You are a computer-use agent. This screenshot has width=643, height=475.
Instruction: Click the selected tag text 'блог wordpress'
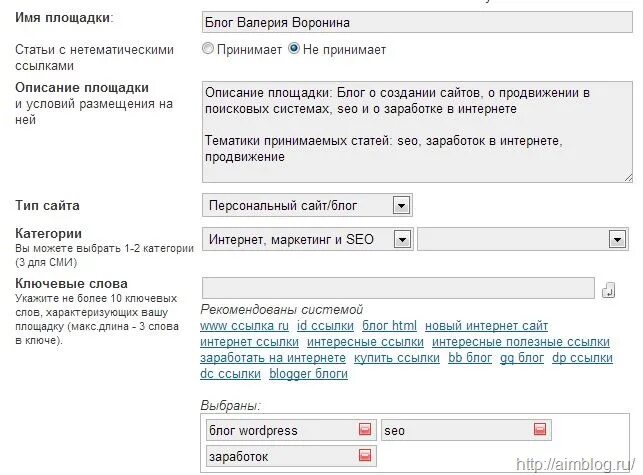(253, 430)
